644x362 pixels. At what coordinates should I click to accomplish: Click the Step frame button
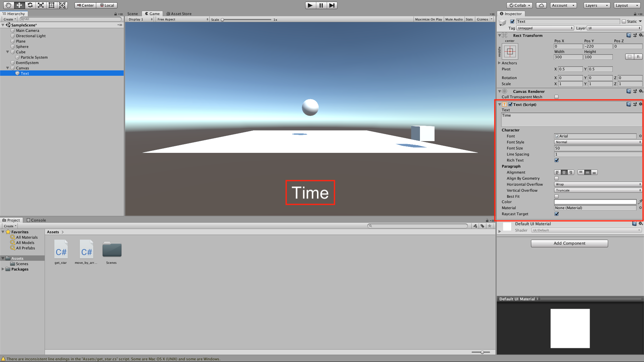pyautogui.click(x=332, y=5)
